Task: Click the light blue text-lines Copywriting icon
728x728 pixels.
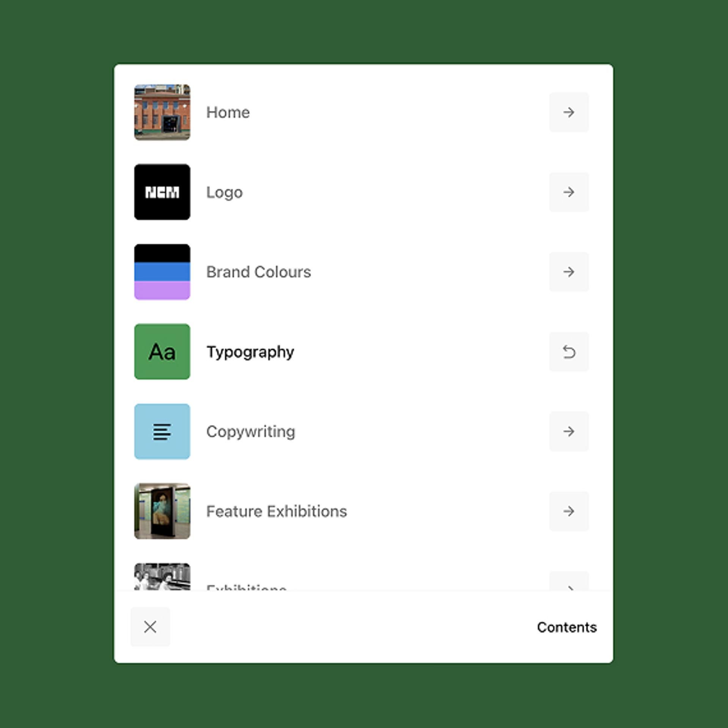Action: [162, 431]
